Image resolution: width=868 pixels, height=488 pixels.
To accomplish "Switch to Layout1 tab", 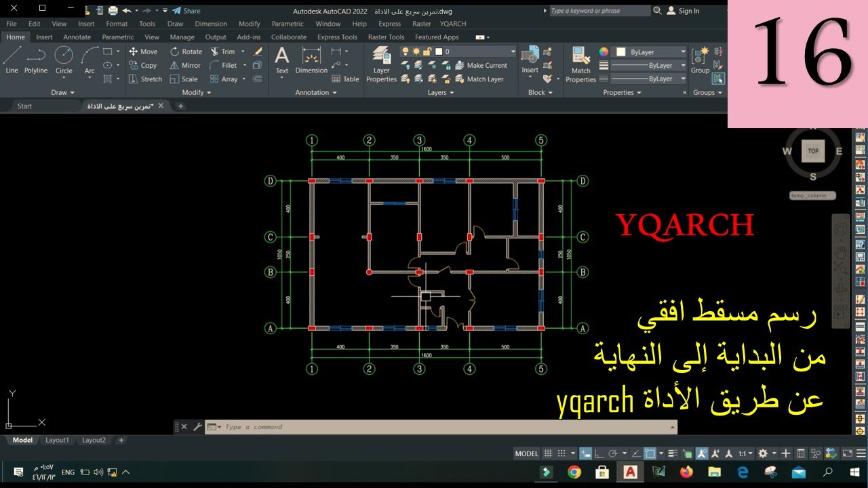I will [x=57, y=440].
